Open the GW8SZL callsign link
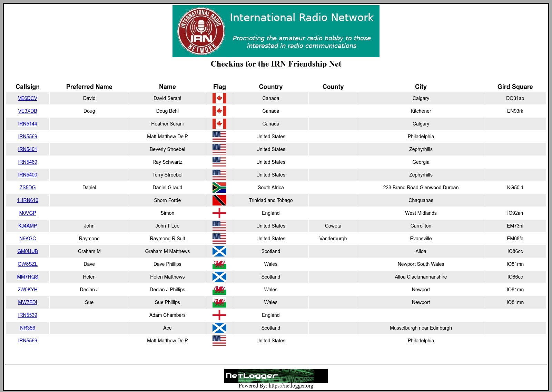The image size is (552, 392). [x=28, y=264]
